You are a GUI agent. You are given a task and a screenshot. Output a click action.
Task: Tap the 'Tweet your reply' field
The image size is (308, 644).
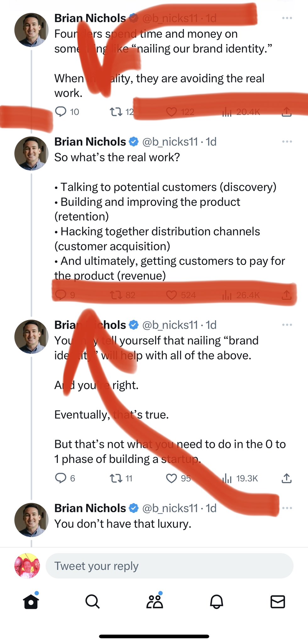[169, 566]
